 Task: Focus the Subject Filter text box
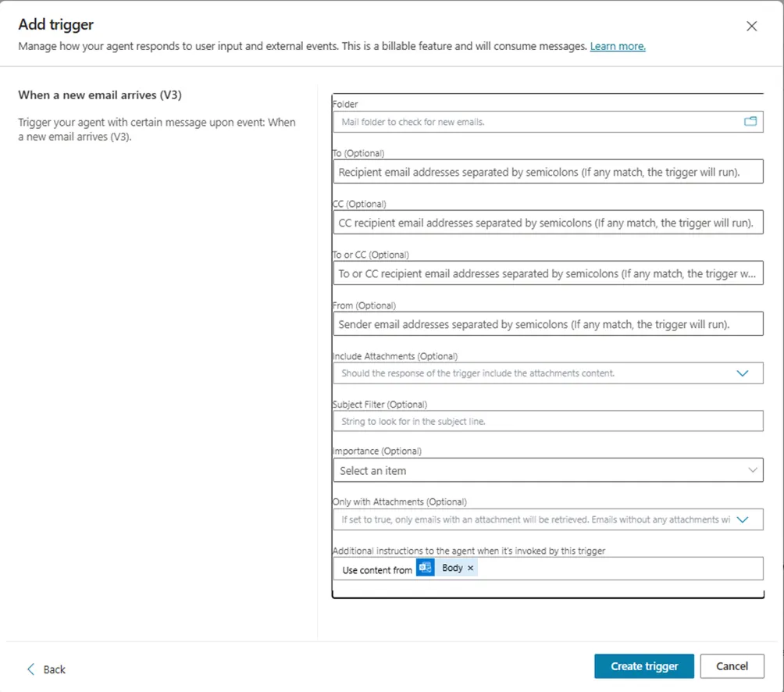pos(547,422)
